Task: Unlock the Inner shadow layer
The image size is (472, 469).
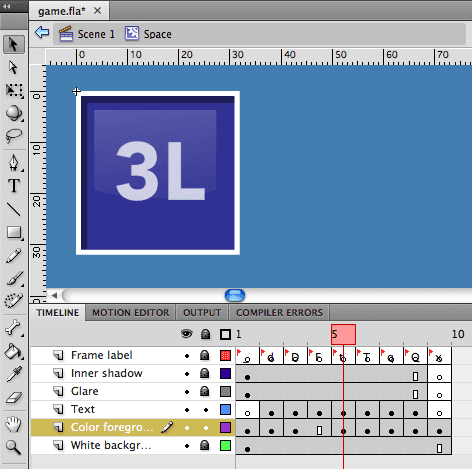Action: pyautogui.click(x=204, y=373)
